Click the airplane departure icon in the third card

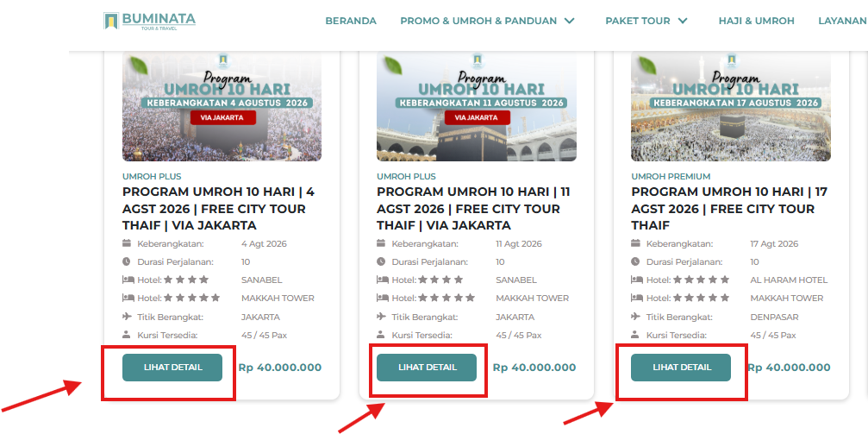point(636,317)
